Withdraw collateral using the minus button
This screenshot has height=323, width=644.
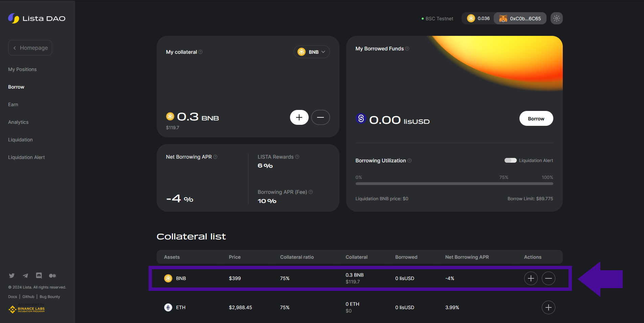pos(320,117)
